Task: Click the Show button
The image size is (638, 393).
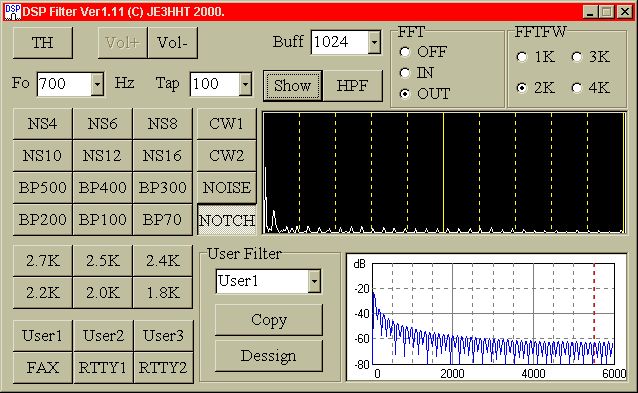Action: coord(293,85)
